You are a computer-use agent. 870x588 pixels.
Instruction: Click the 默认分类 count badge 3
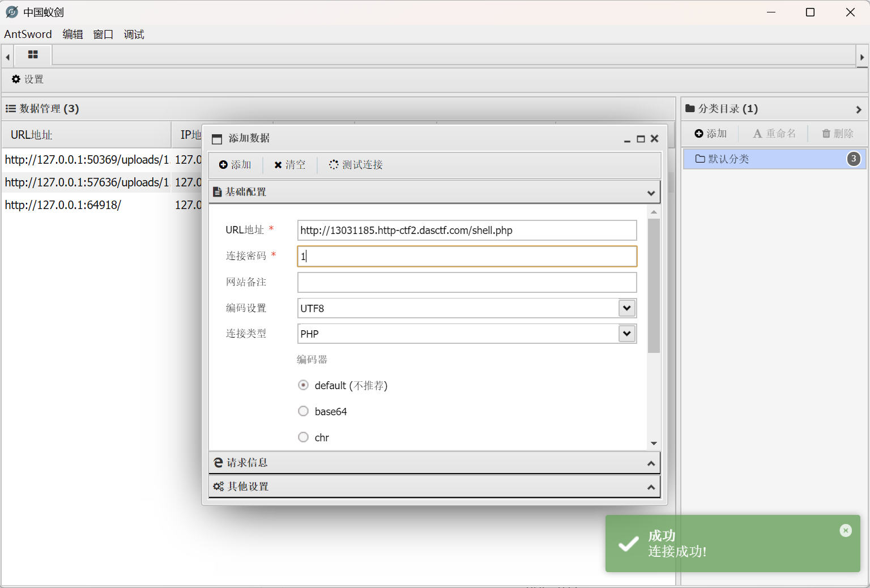(x=854, y=159)
